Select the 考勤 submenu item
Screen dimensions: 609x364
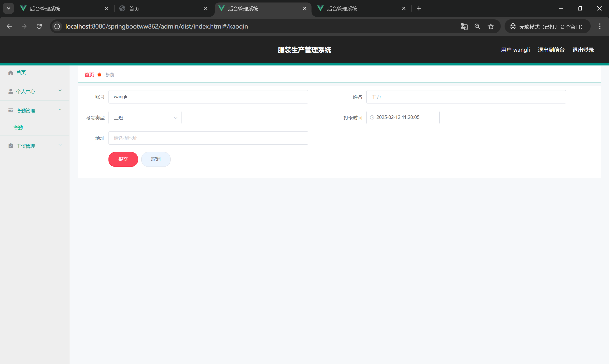(18, 128)
